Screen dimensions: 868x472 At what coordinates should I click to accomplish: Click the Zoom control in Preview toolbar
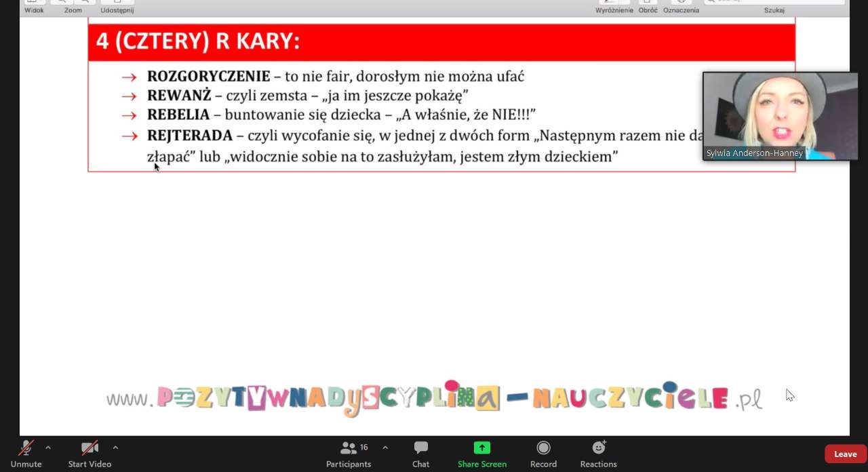(x=73, y=3)
